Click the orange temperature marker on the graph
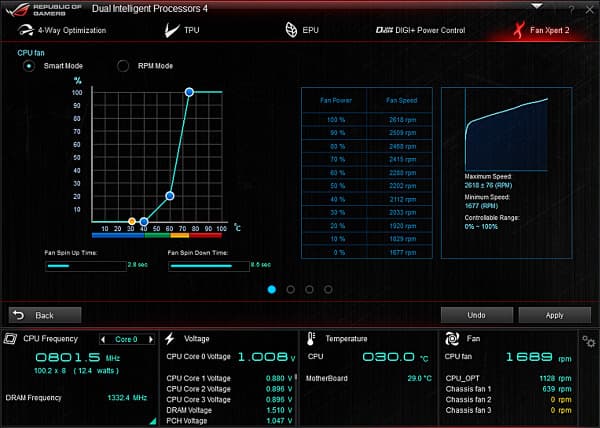Viewport: 600px width, 428px height. click(132, 221)
